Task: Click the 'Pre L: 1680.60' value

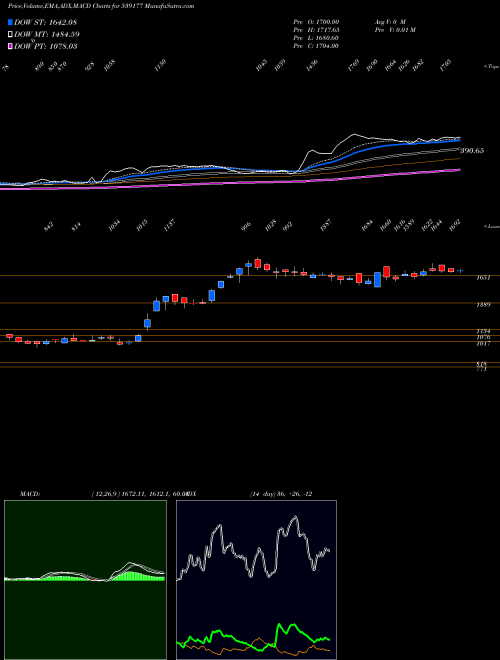Action: click(x=316, y=38)
